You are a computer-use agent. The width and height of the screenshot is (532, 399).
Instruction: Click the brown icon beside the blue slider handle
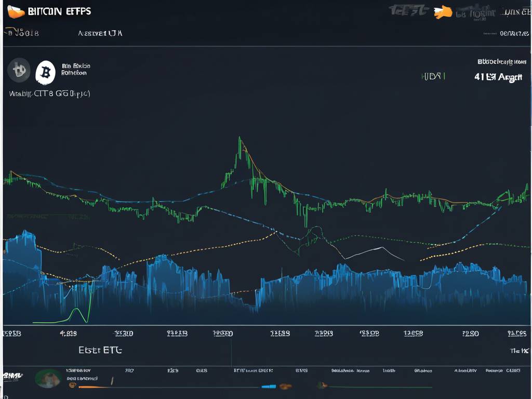click(286, 386)
